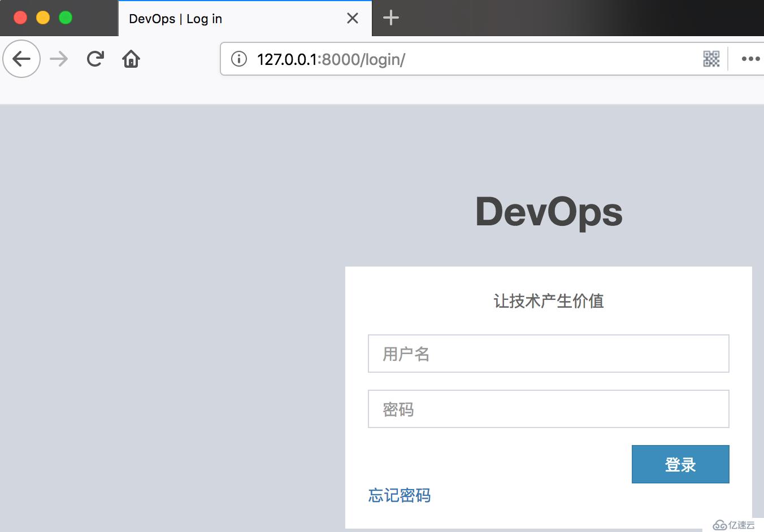Image resolution: width=764 pixels, height=532 pixels.
Task: Select the DevOps | Log in tab
Action: pyautogui.click(x=245, y=19)
